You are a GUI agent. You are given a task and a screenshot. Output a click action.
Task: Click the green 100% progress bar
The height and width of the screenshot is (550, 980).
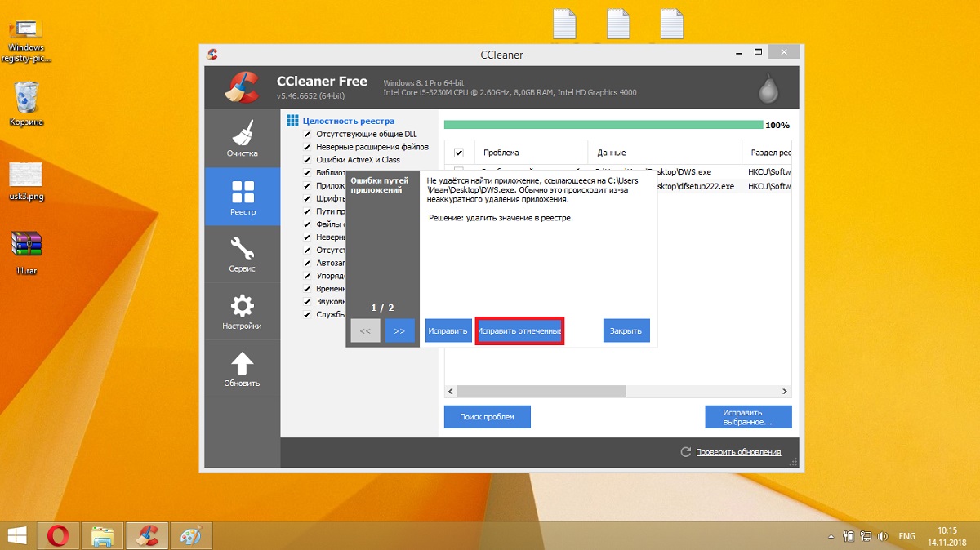click(x=603, y=125)
